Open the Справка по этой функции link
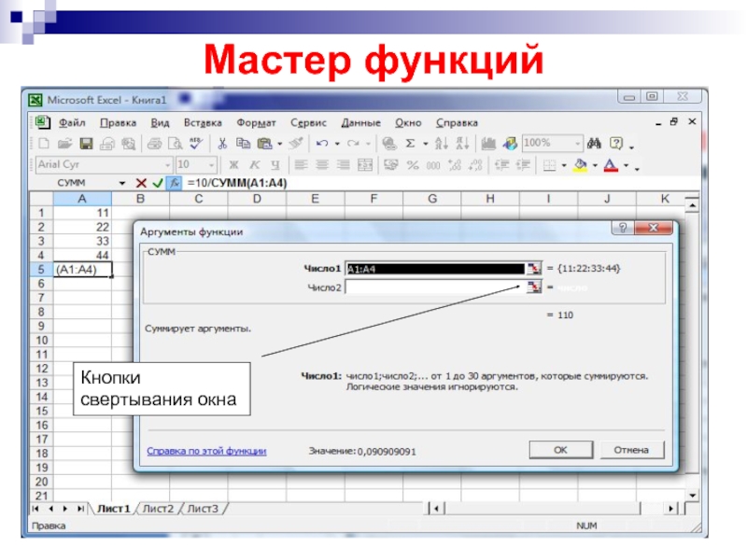This screenshot has height=560, width=747. pos(206,451)
